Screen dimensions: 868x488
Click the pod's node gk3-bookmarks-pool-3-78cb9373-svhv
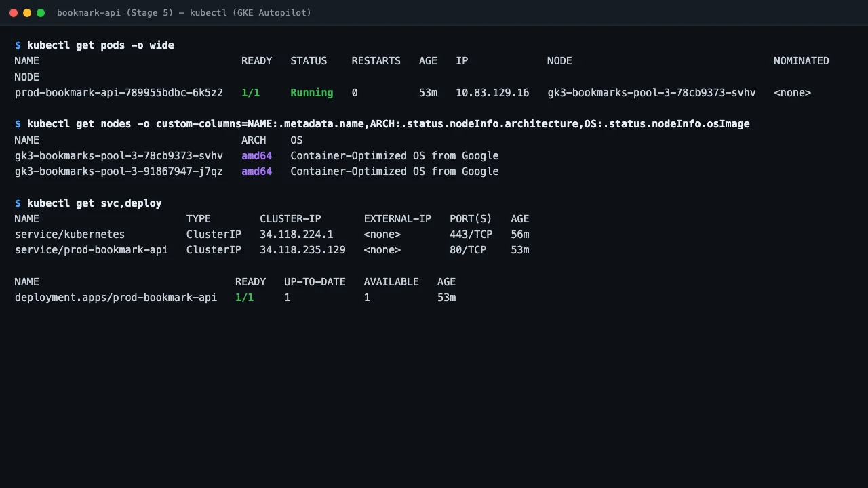(x=652, y=93)
